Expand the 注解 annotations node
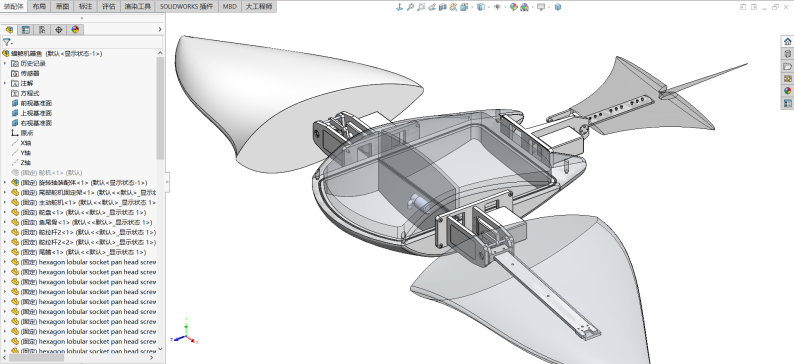This screenshot has height=364, width=794. [5, 83]
